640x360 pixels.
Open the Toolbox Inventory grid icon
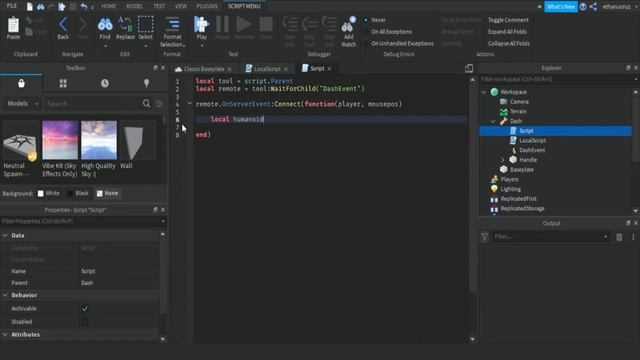coord(63,83)
